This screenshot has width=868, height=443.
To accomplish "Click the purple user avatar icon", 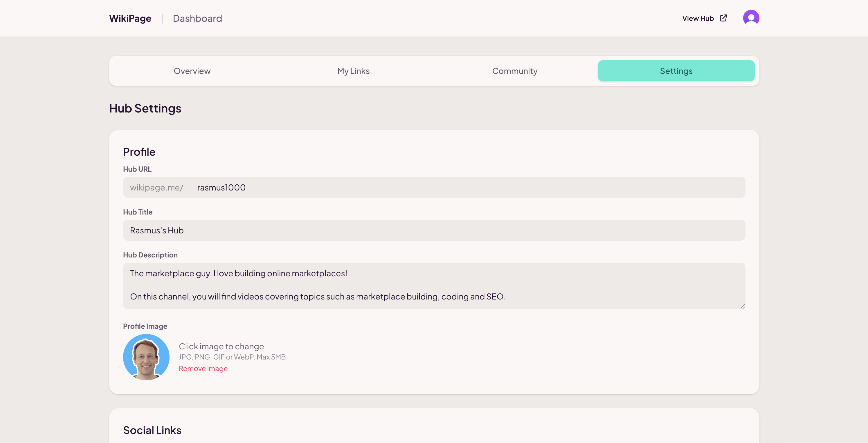I will (x=751, y=18).
